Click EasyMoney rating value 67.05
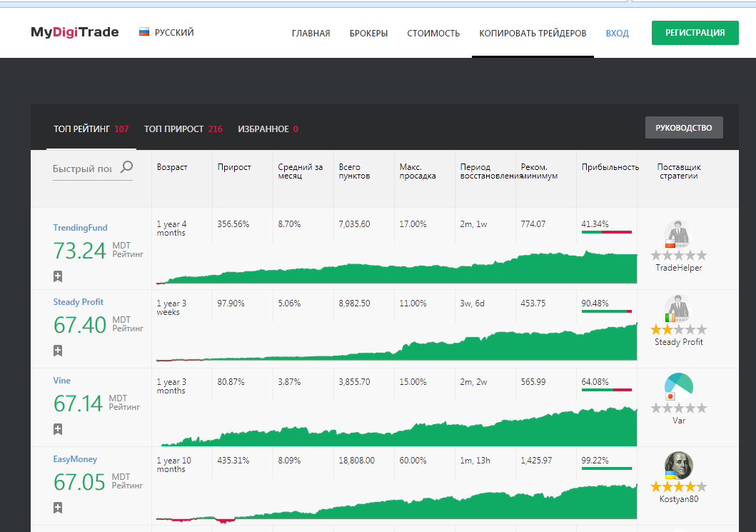This screenshot has height=532, width=756. [79, 482]
